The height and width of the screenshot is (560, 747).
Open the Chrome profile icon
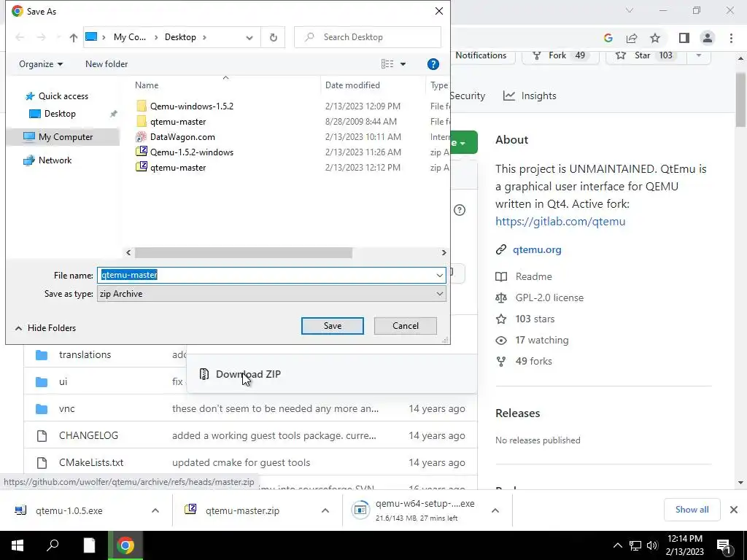(x=708, y=38)
